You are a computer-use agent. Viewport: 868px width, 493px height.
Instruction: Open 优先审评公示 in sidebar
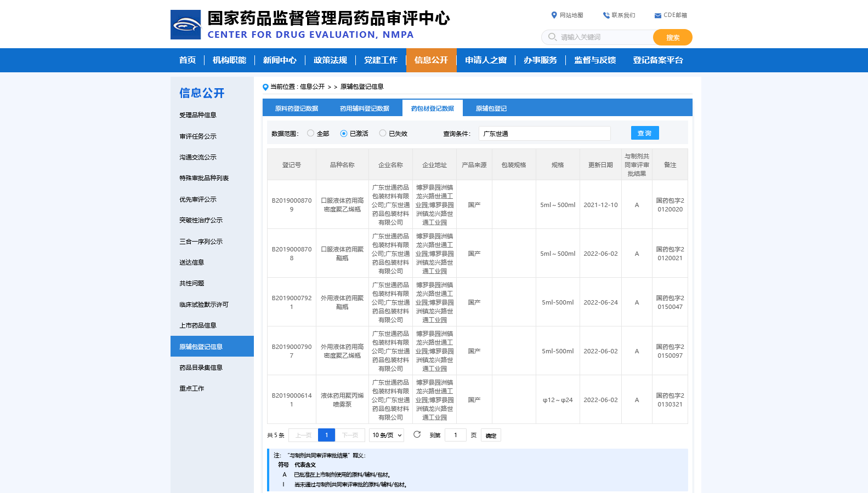[212, 199]
